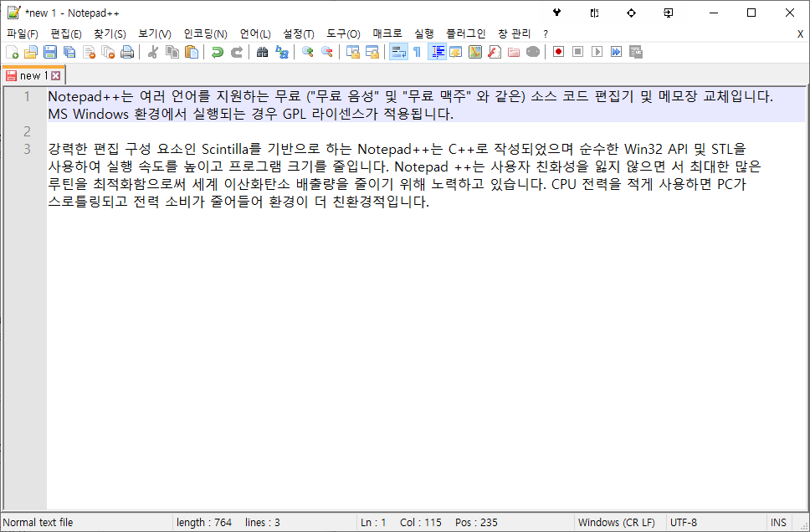The width and height of the screenshot is (810, 532).
Task: Zoom in with magnifier plus icon
Action: (x=308, y=52)
